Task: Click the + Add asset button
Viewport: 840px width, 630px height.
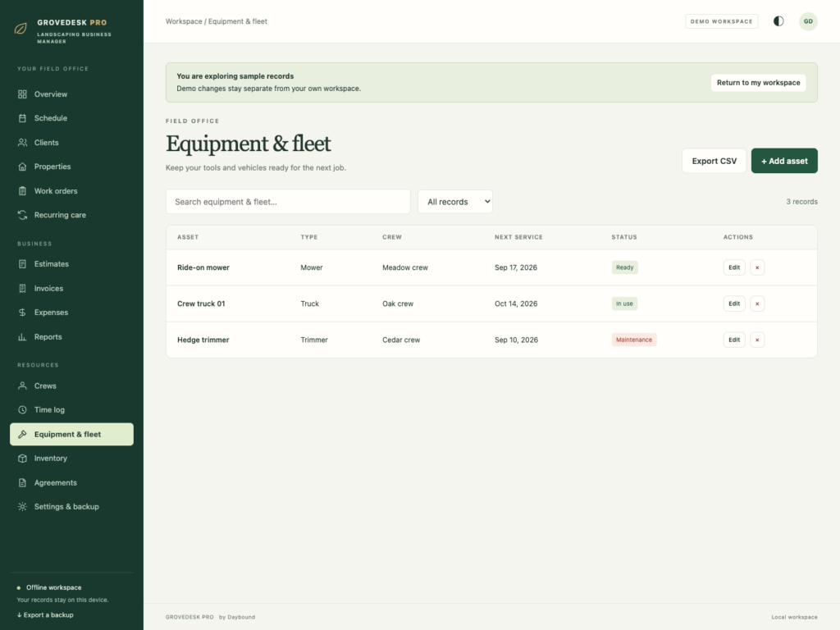Action: 784,161
